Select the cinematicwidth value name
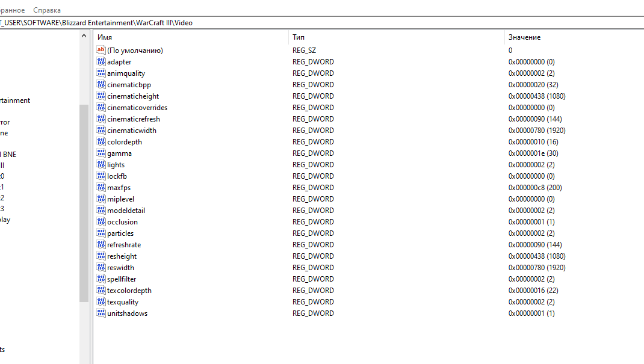The image size is (644, 364). [x=131, y=130]
